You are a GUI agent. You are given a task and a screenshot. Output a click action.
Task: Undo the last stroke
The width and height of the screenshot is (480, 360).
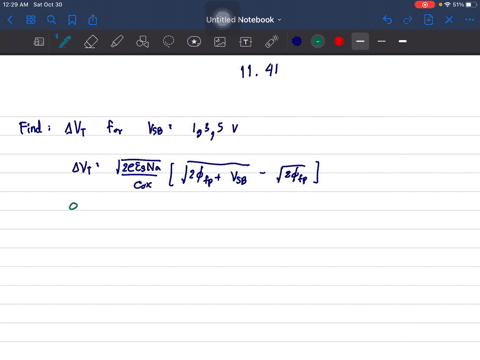(x=387, y=20)
